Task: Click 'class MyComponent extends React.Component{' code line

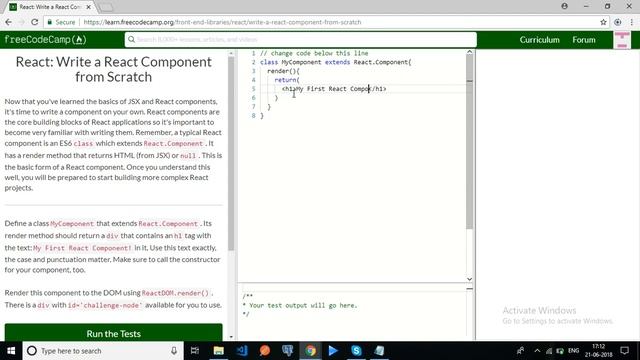Action: click(x=336, y=62)
